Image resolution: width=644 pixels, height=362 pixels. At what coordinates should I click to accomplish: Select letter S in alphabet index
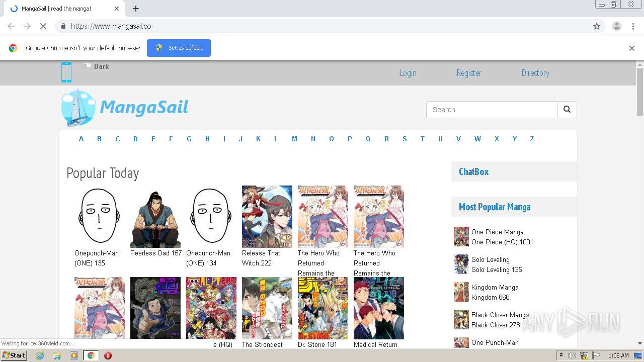tap(405, 139)
